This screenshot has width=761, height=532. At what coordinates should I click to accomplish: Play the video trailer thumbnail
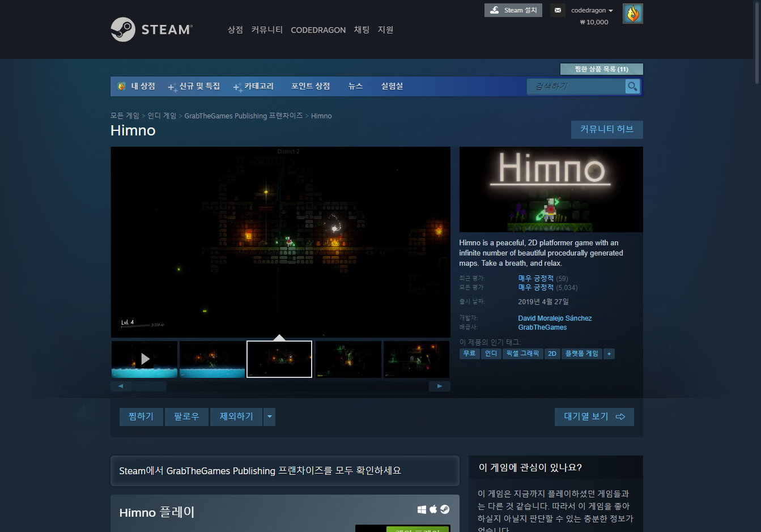pos(144,359)
